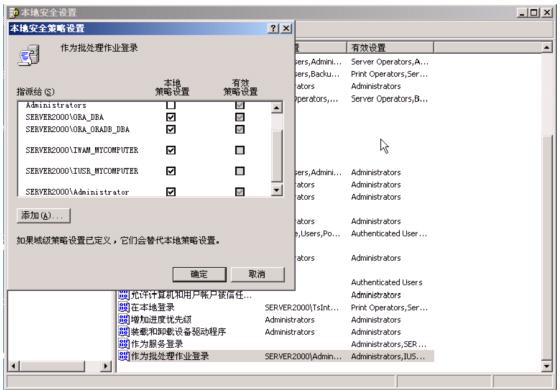Image resolution: width=560 pixels, height=391 pixels.
Task: Click the help question mark in dialog title
Action: coord(273,28)
